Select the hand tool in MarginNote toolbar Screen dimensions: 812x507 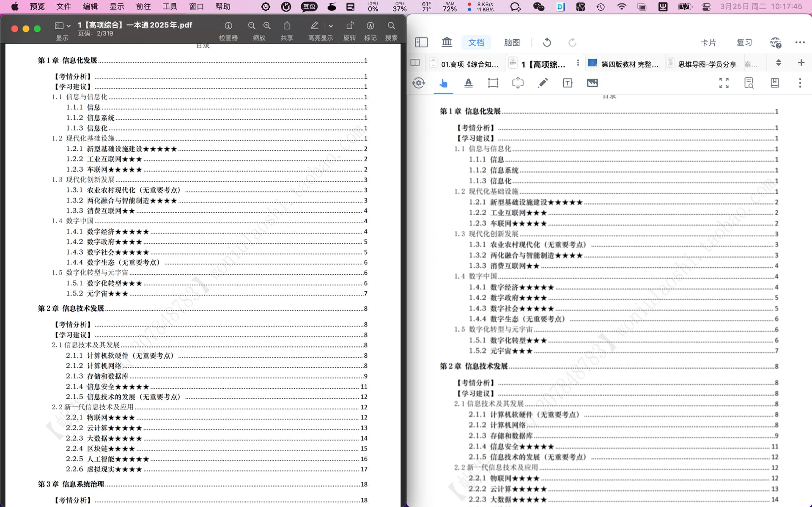[x=443, y=83]
